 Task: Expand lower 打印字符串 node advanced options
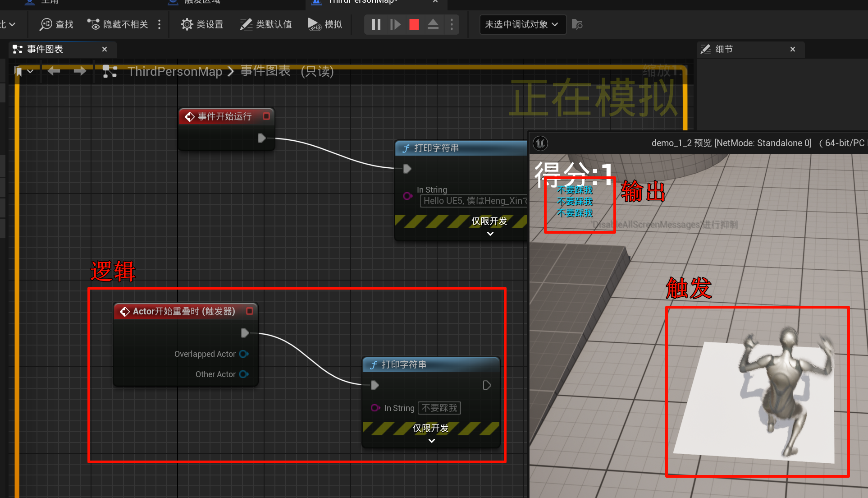tap(431, 441)
